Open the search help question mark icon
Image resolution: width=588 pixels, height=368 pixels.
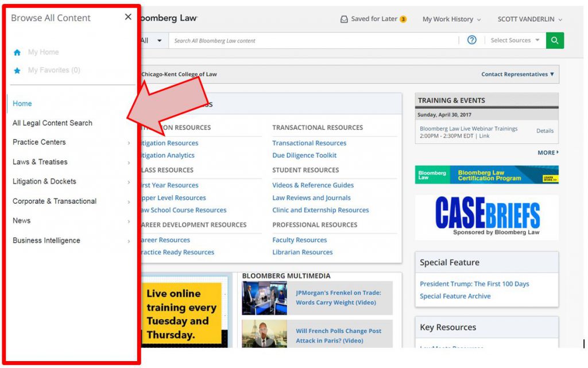[472, 40]
